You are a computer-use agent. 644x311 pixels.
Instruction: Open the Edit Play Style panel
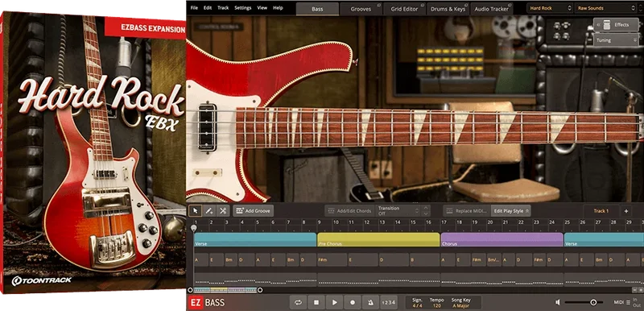[511, 211]
